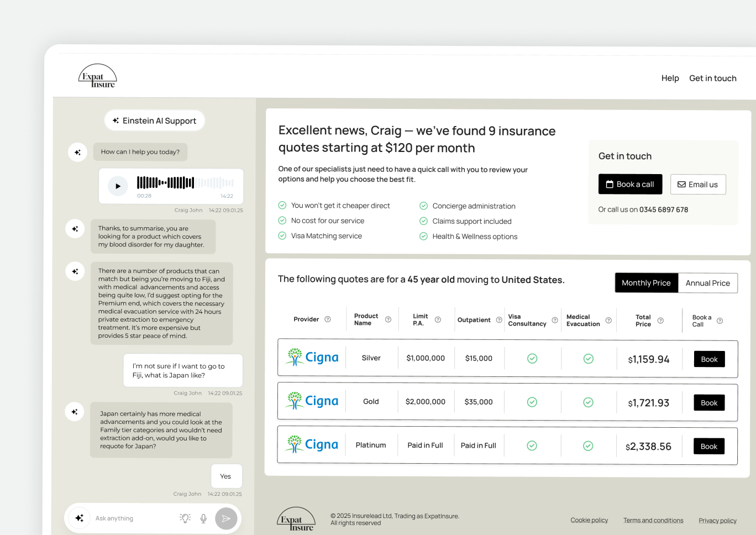Click the info icon beside Medical Evacuation
This screenshot has height=535, width=756.
608,321
